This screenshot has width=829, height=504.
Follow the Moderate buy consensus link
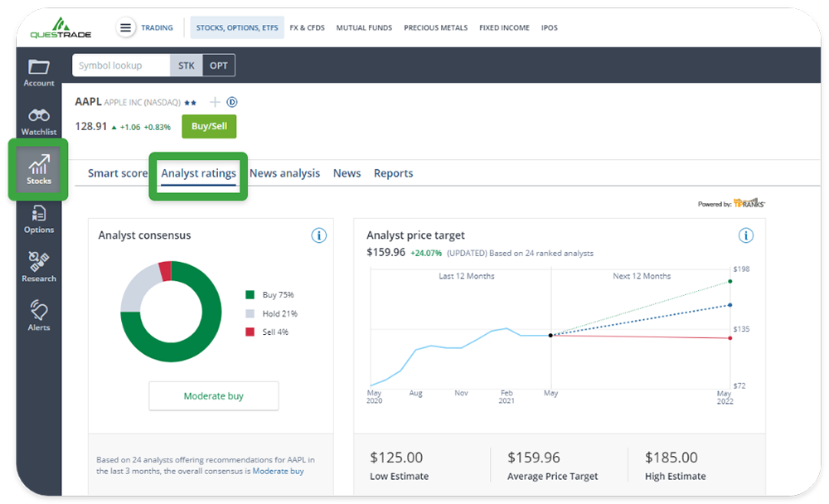278,471
